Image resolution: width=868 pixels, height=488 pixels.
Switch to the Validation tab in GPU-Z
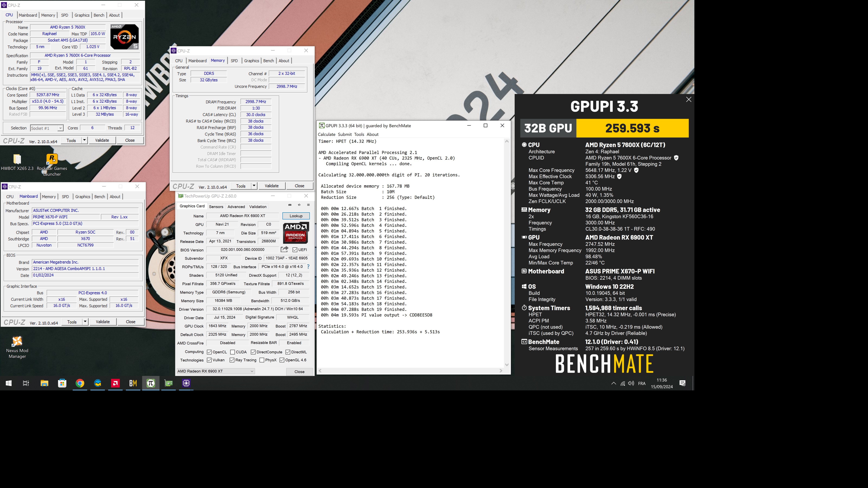(x=258, y=206)
